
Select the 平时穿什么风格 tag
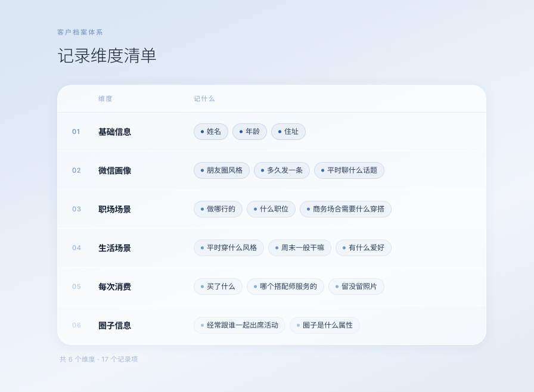(x=229, y=248)
